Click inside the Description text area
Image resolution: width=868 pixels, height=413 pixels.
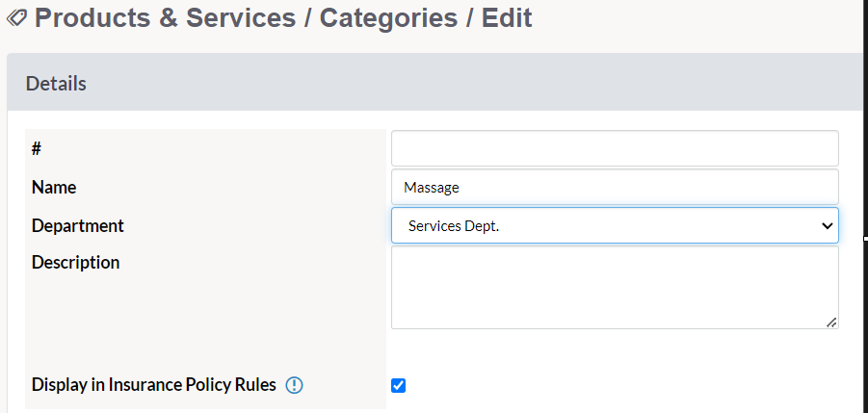pos(615,288)
